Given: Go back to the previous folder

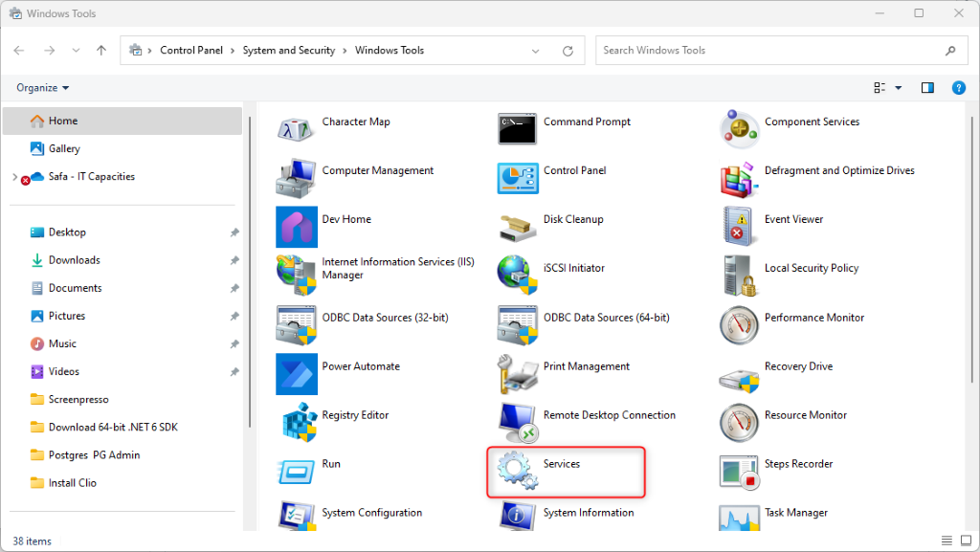Looking at the screenshot, I should click(19, 51).
